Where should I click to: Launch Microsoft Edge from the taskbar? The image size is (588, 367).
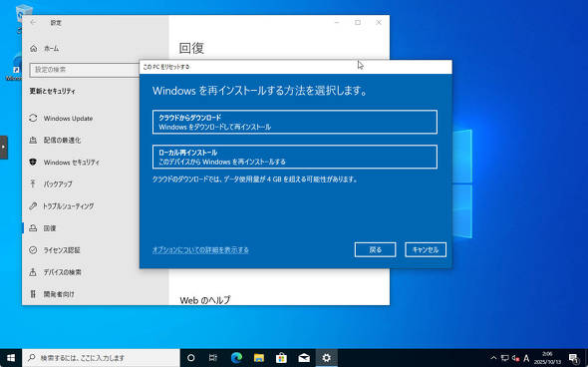click(236, 358)
